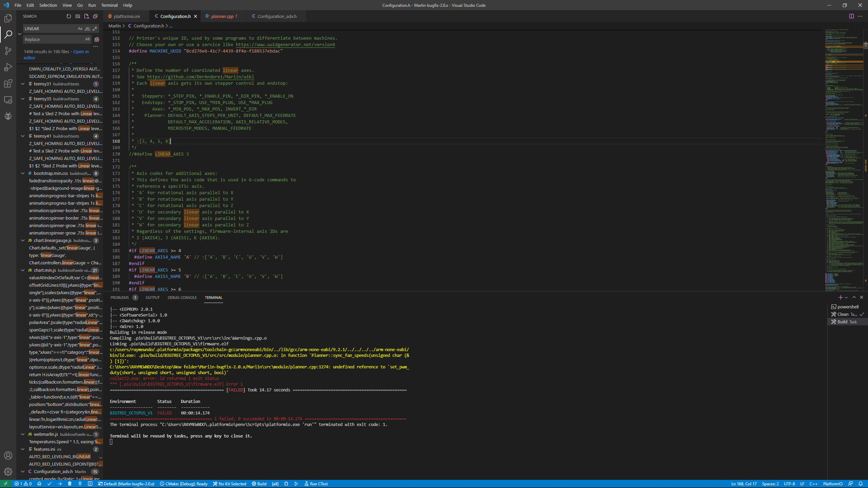Open the PlatformIO alien-head view
868x488 pixels.
[x=8, y=116]
